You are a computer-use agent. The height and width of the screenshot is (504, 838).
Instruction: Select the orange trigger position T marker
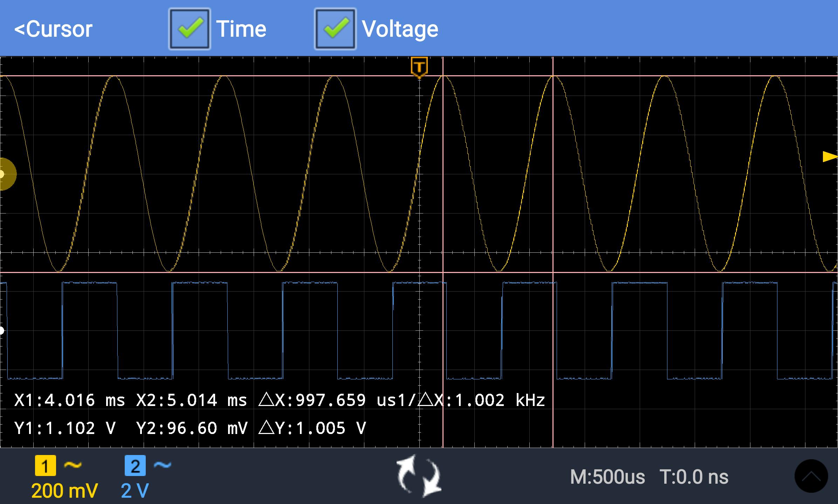[419, 68]
